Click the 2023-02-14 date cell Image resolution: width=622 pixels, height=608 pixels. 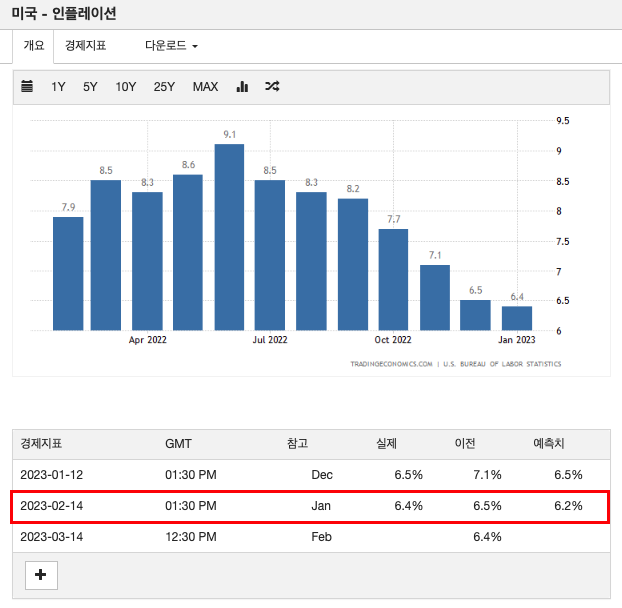pyautogui.click(x=52, y=506)
